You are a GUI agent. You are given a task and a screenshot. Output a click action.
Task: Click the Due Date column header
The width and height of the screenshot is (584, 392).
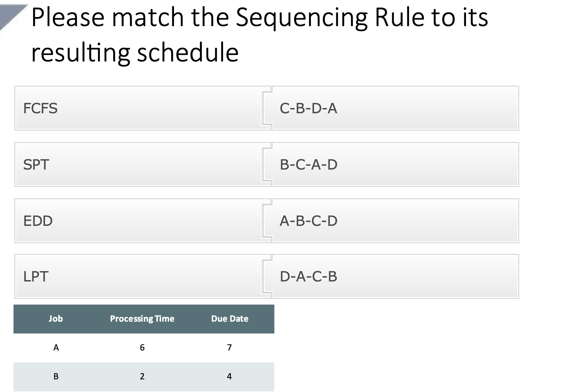(230, 319)
